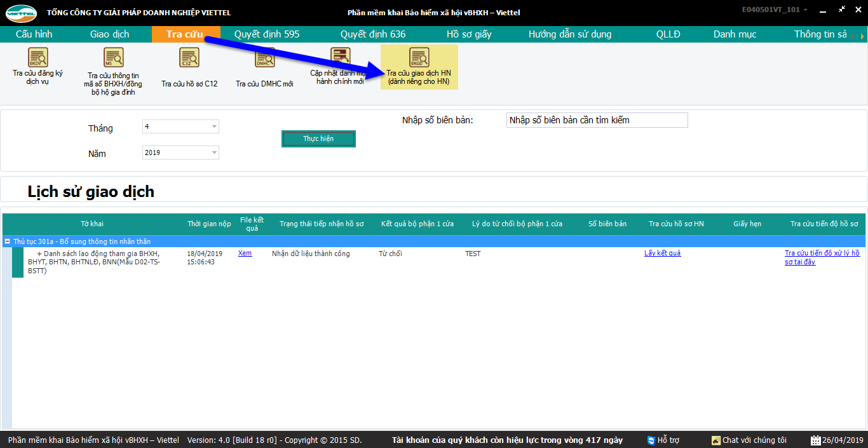This screenshot has width=868, height=448.
Task: Click the Lấy kết quả link
Action: (662, 254)
